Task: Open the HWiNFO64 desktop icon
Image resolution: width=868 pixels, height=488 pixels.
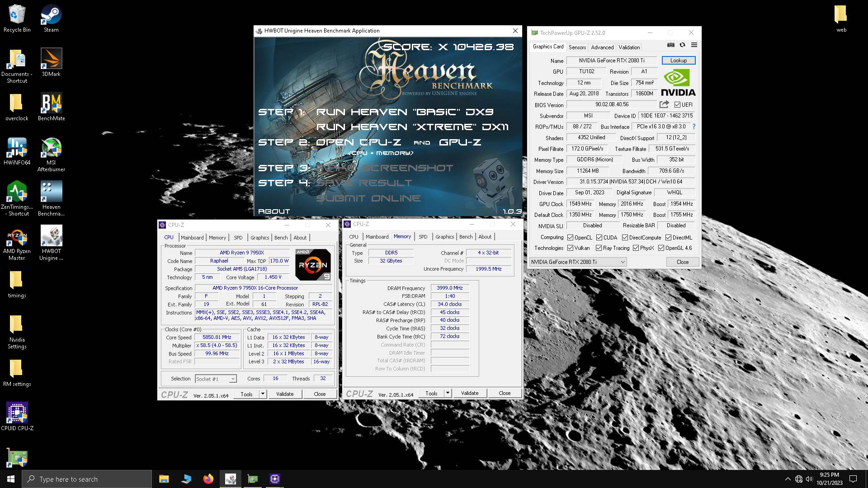Action: 17,151
